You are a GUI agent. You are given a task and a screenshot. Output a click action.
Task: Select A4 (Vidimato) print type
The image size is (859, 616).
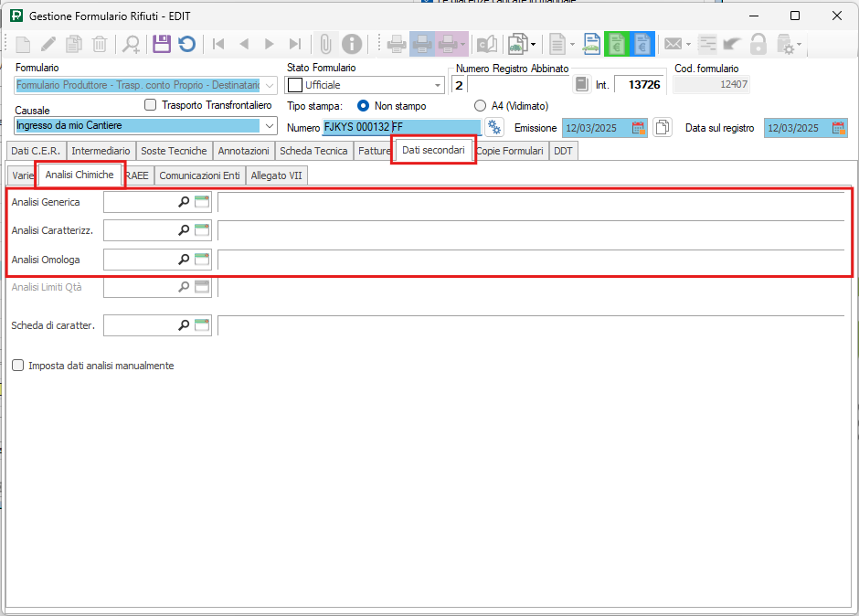coord(480,106)
